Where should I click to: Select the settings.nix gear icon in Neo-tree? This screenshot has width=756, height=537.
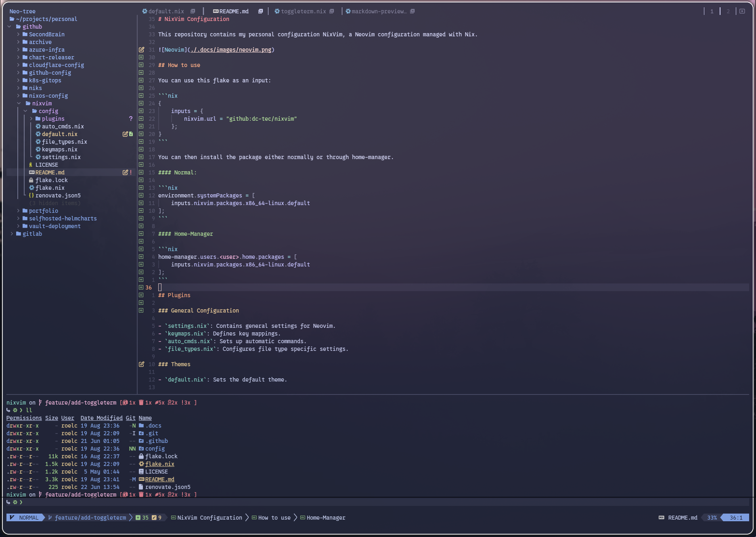click(x=38, y=157)
